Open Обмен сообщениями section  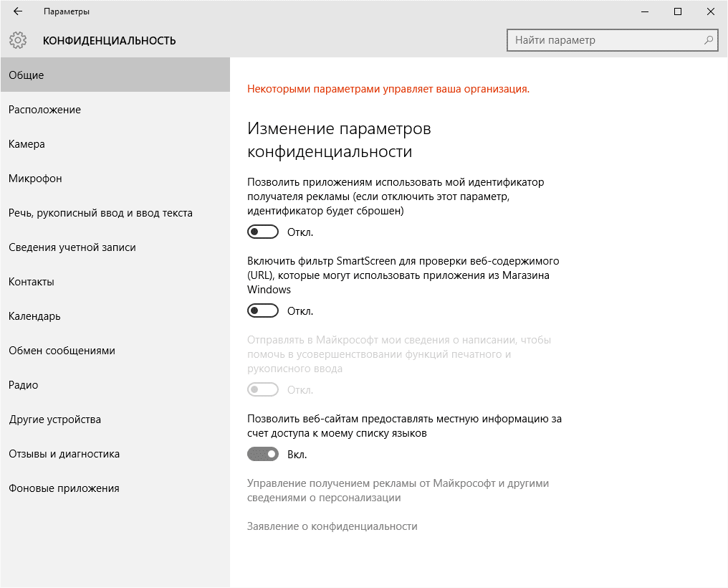click(115, 351)
